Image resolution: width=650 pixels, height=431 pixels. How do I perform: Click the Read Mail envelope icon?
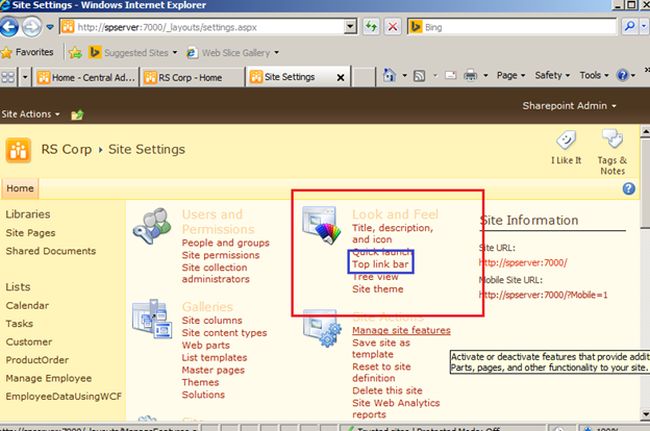click(450, 75)
